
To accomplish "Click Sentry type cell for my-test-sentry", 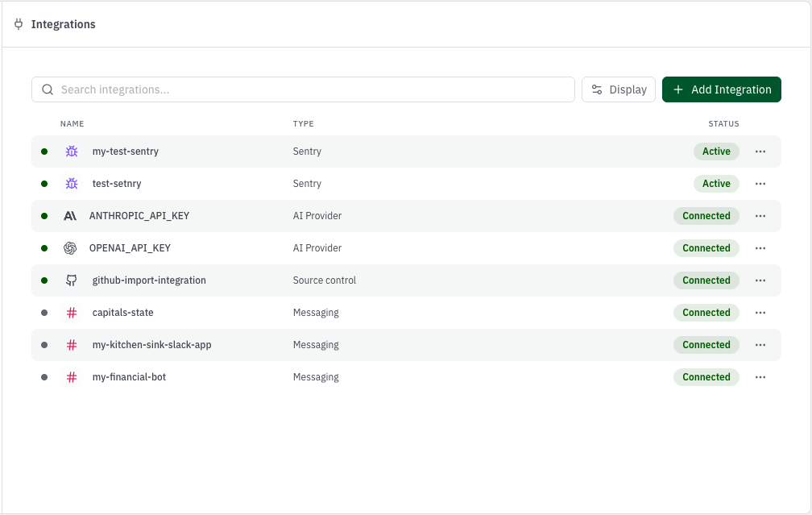I will pos(307,152).
